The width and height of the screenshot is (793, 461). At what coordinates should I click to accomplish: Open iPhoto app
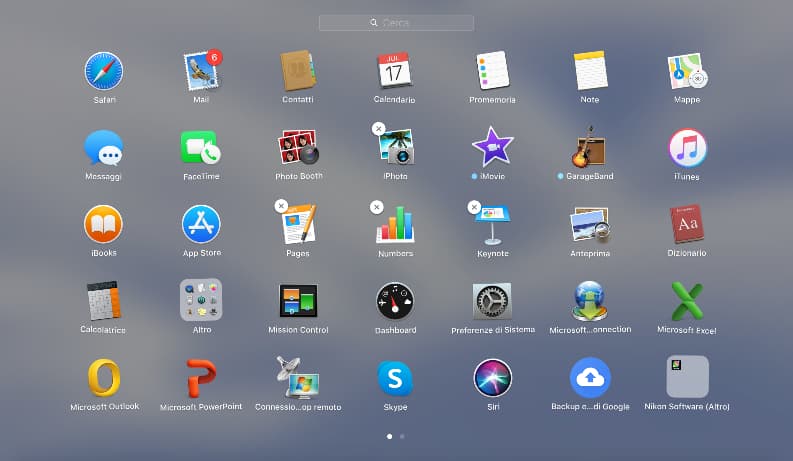pyautogui.click(x=396, y=148)
